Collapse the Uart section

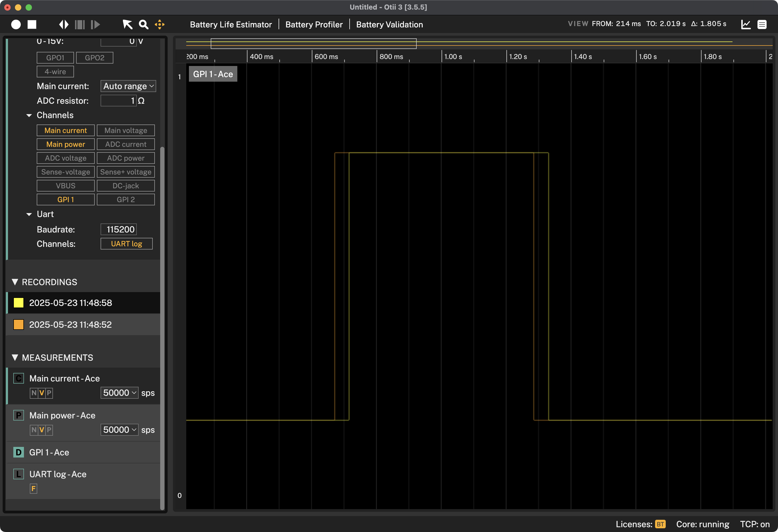click(x=29, y=214)
